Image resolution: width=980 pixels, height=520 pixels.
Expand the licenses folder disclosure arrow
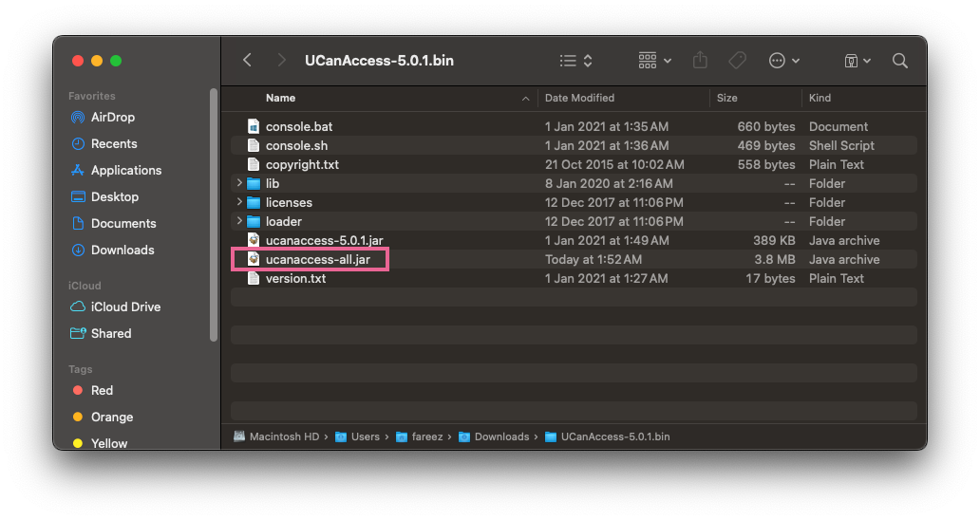pos(238,201)
